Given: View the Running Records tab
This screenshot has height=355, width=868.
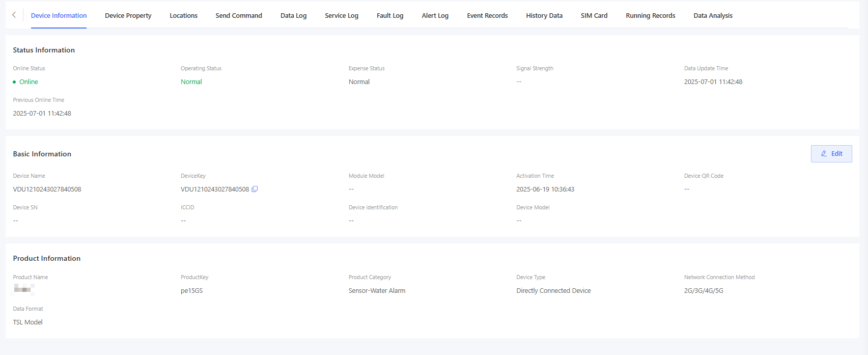Looking at the screenshot, I should click(x=650, y=16).
